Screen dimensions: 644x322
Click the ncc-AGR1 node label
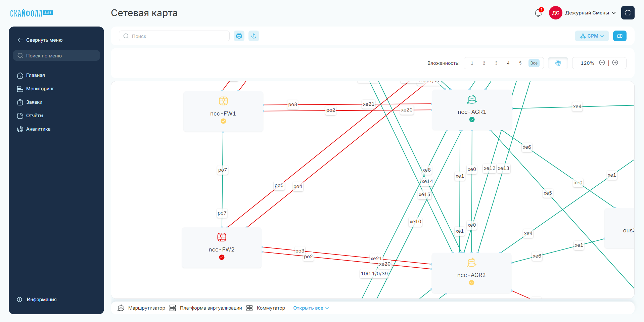click(x=472, y=112)
